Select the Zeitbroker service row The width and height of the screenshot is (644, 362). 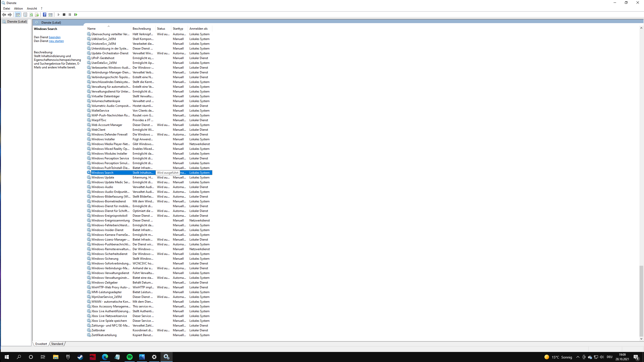(x=150, y=330)
